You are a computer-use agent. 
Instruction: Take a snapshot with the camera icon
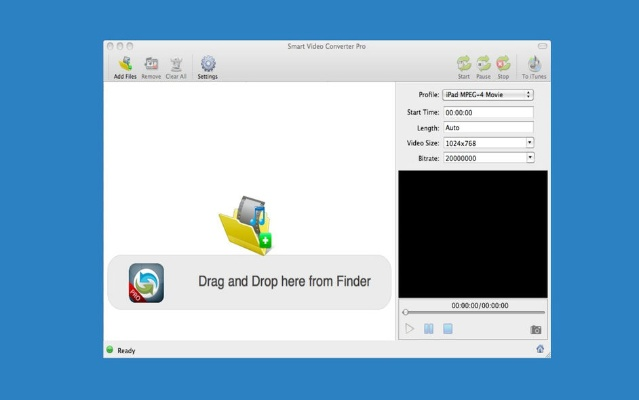[x=536, y=329]
